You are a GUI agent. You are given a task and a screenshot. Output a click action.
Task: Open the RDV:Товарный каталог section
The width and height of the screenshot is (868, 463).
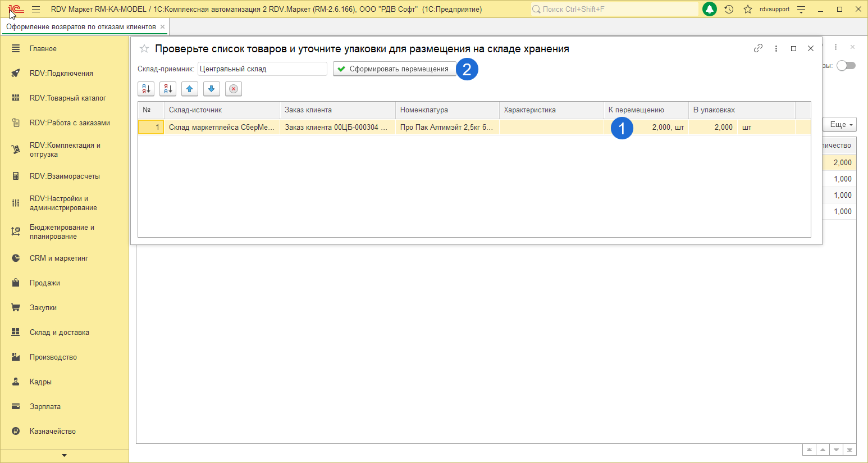pos(65,98)
